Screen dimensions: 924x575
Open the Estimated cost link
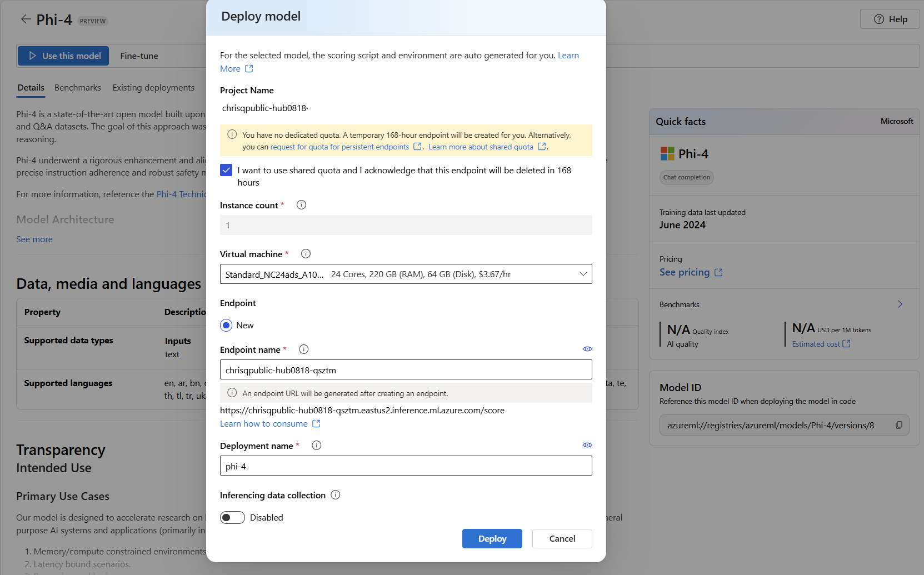[816, 344]
